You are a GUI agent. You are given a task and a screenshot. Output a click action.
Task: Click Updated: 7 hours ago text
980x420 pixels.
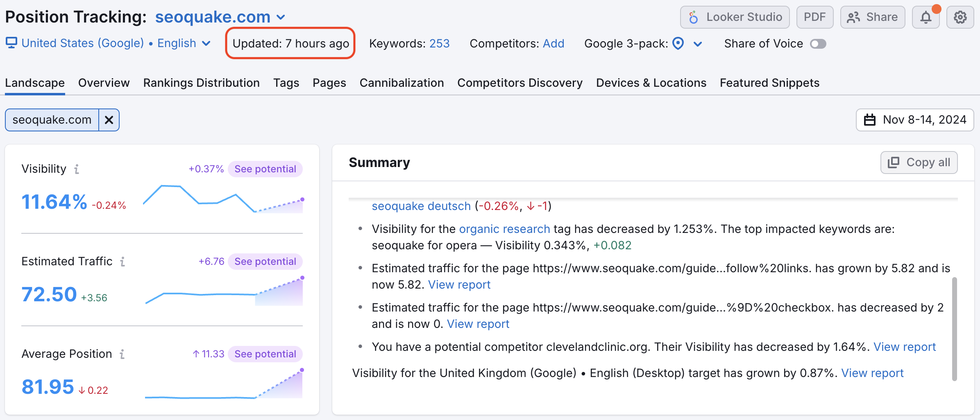[x=290, y=43]
